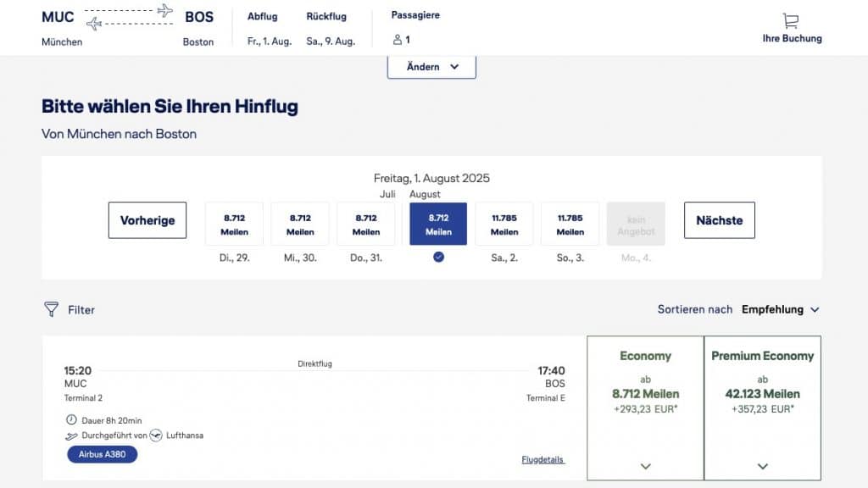
Task: Select the Sa., 2. departure date
Action: click(504, 223)
